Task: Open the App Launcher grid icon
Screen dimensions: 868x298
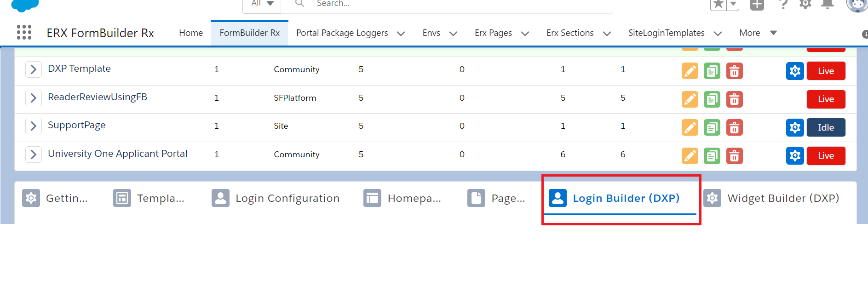Action: [24, 33]
